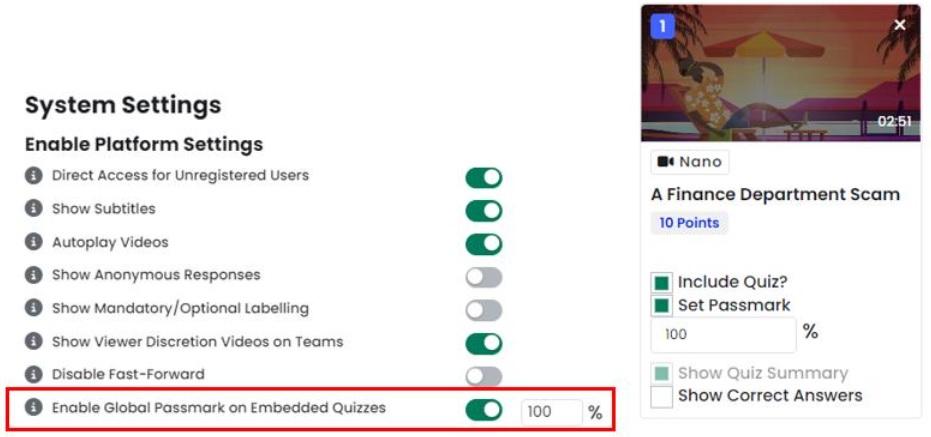The image size is (931, 437).
Task: Click info icon for Enable Global Passmark
Action: point(33,408)
